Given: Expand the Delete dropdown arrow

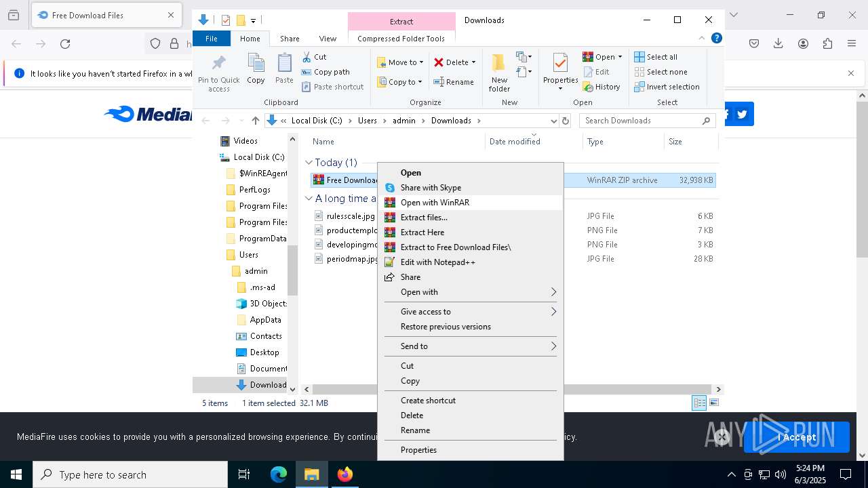Looking at the screenshot, I should pos(473,62).
